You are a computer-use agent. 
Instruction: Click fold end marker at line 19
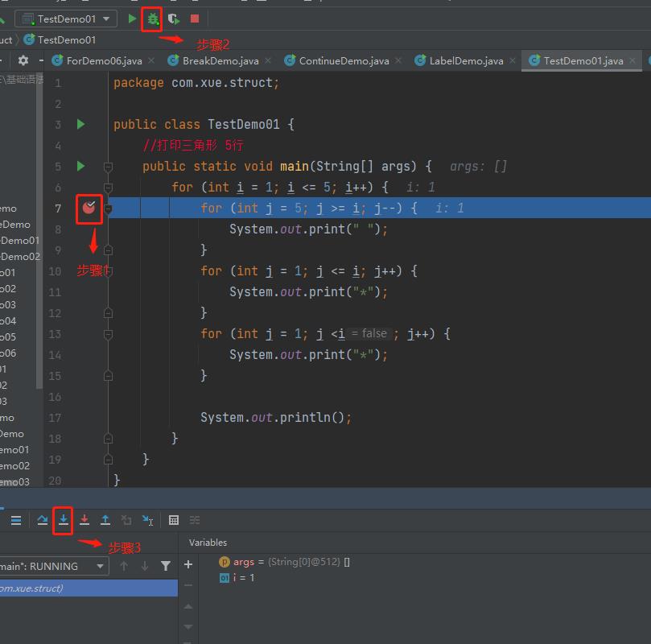(108, 459)
